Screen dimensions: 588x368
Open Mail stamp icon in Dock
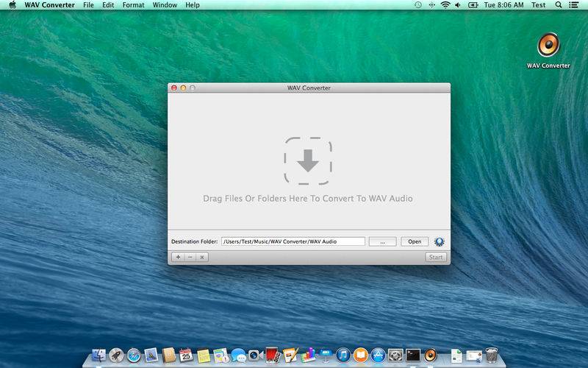tap(151, 355)
